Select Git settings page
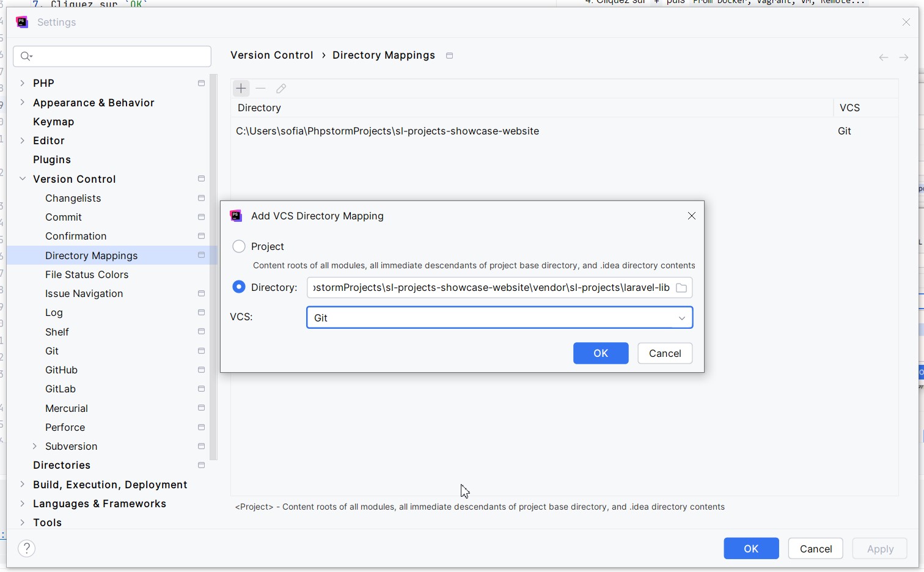 click(52, 351)
